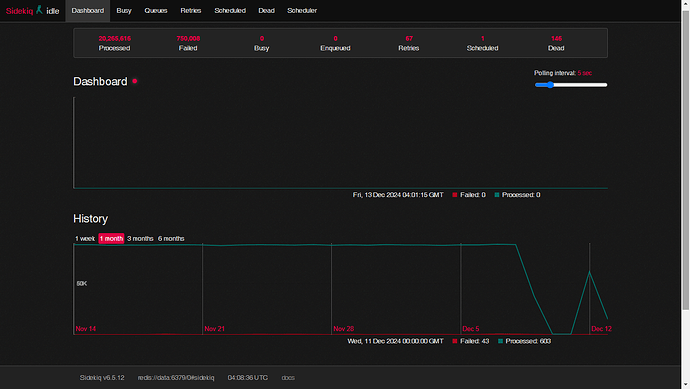Image resolution: width=690 pixels, height=389 pixels.
Task: Click the page vertical scrollbar
Action: (686, 159)
